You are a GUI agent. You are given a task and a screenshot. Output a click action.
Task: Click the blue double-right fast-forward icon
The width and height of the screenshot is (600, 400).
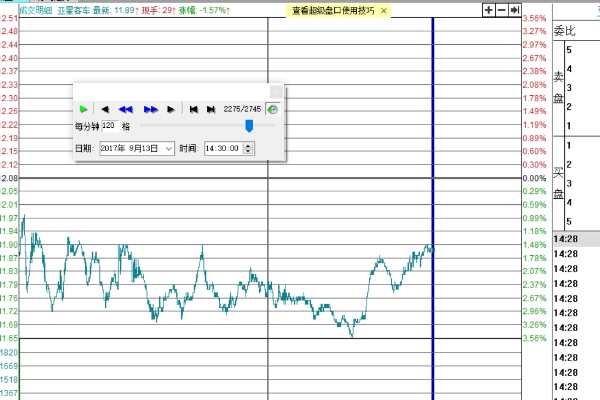coord(150,109)
